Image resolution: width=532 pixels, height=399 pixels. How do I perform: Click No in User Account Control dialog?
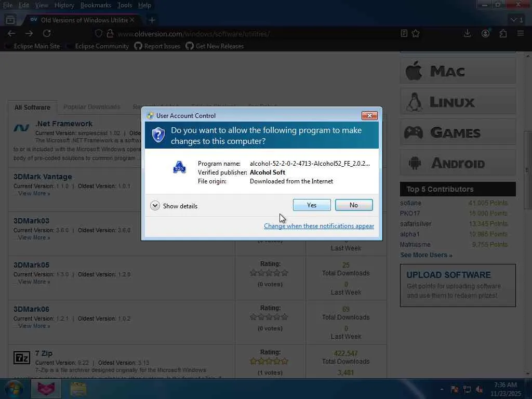coord(353,205)
